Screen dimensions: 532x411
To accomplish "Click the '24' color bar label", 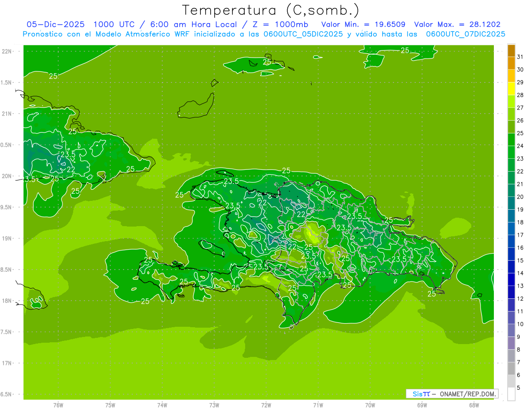I will point(520,146).
